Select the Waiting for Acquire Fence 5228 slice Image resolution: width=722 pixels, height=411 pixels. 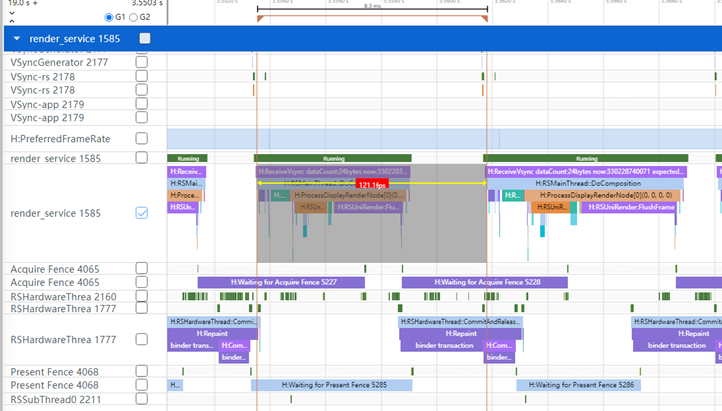point(484,283)
